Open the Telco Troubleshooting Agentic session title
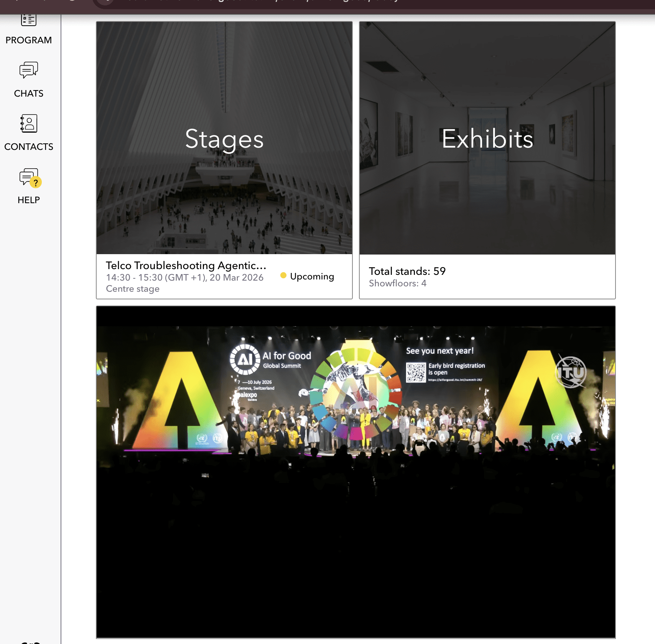Viewport: 655px width, 644px height. [186, 265]
